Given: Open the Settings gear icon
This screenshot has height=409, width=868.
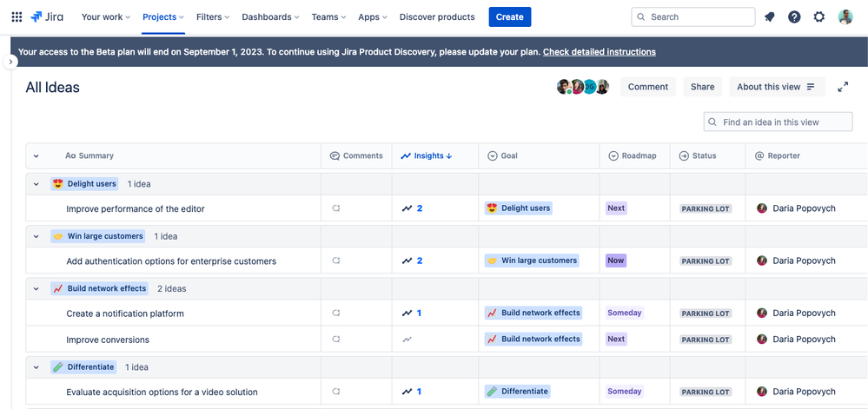Looking at the screenshot, I should 819,16.
